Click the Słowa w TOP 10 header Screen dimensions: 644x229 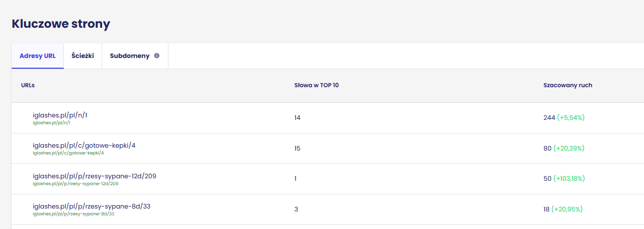click(x=316, y=85)
